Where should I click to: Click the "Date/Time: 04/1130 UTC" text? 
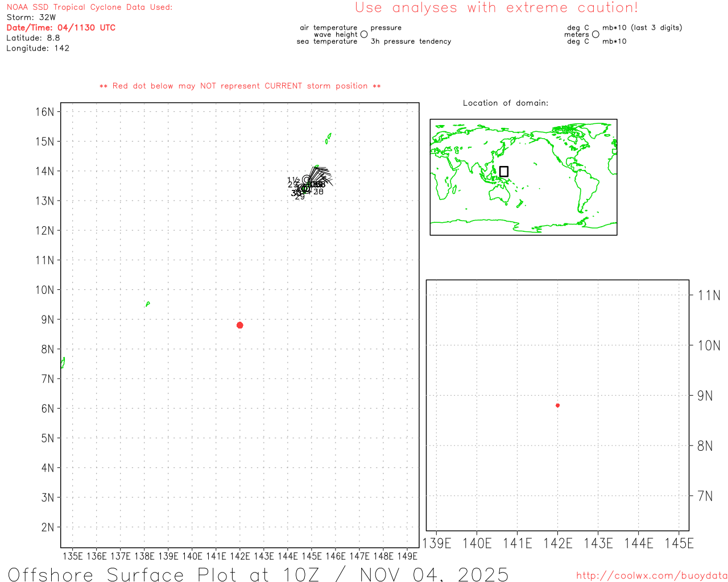coord(61,28)
